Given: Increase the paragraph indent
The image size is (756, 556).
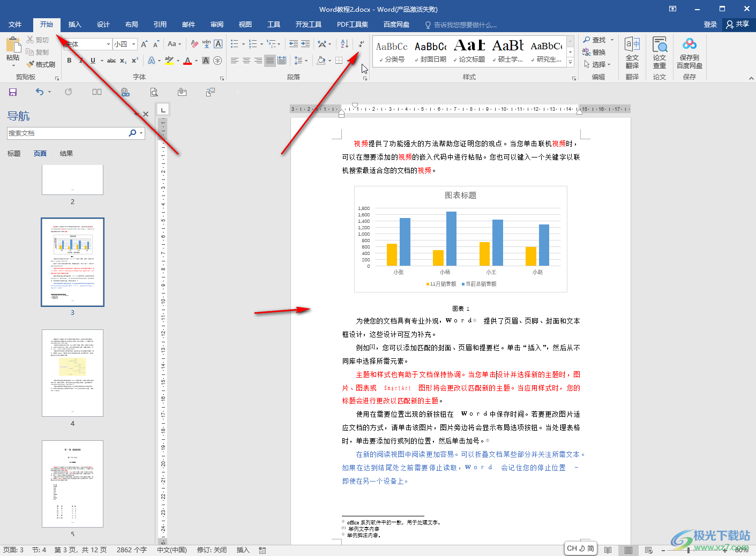Looking at the screenshot, I should click(x=306, y=44).
